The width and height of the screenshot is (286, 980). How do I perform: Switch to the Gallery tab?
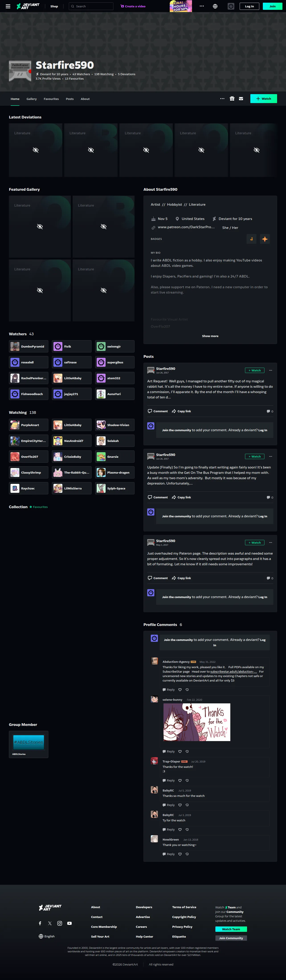pyautogui.click(x=32, y=99)
